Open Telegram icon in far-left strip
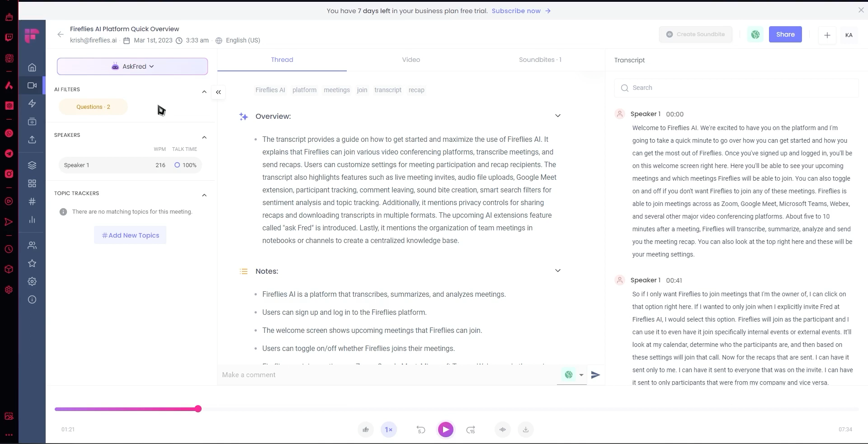The image size is (868, 444). [9, 154]
